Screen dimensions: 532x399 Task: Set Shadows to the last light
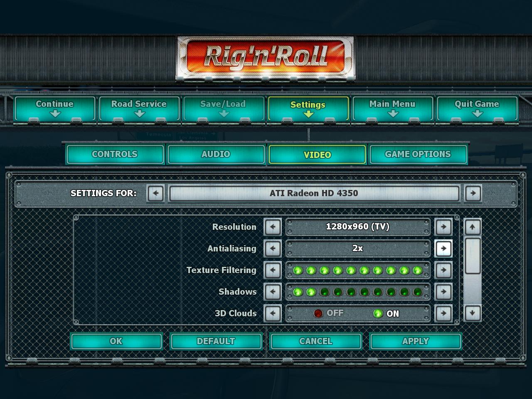[417, 292]
